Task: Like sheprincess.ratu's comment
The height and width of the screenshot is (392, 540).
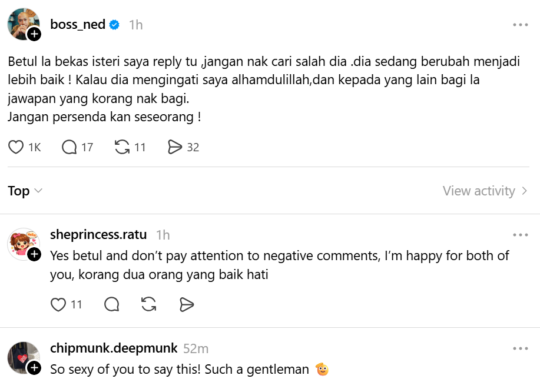Action: (58, 304)
